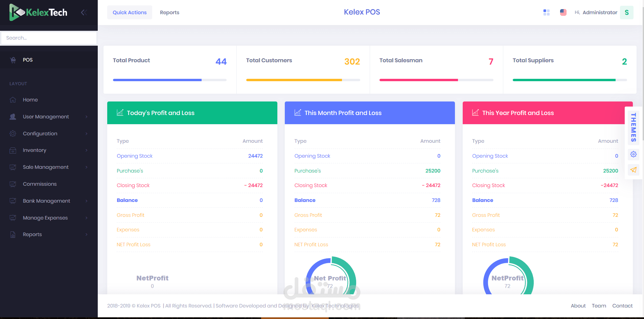The height and width of the screenshot is (319, 644).
Task: Click the Manage Expenses icon
Action: pos(13,218)
